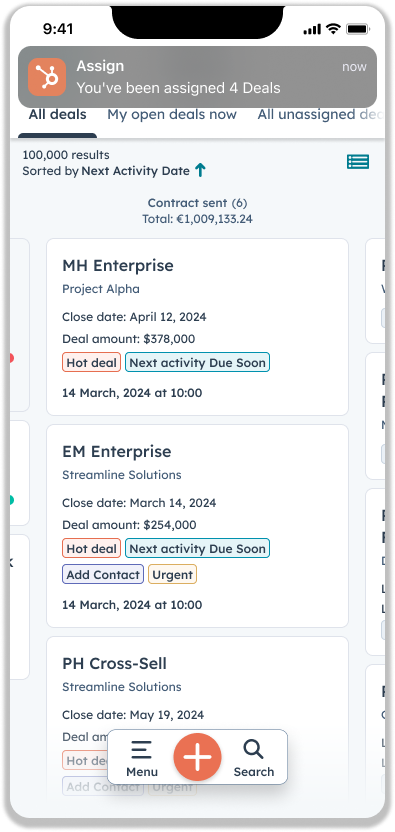
Task: Select the All deals tab
Action: click(x=57, y=115)
